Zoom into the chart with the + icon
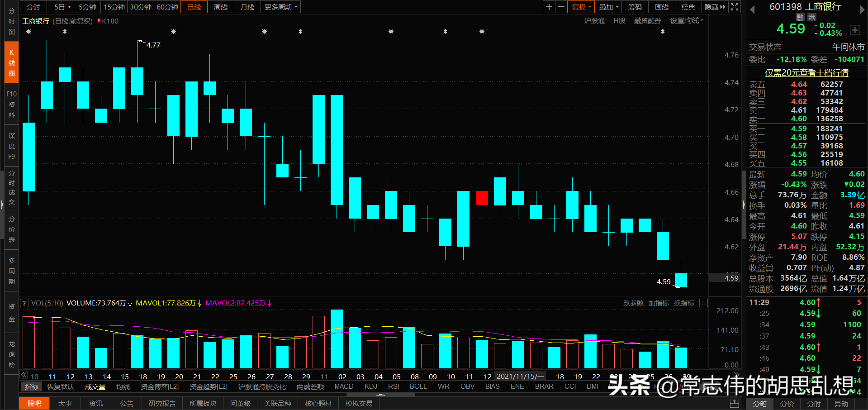The height and width of the screenshot is (410, 868). pyautogui.click(x=549, y=7)
